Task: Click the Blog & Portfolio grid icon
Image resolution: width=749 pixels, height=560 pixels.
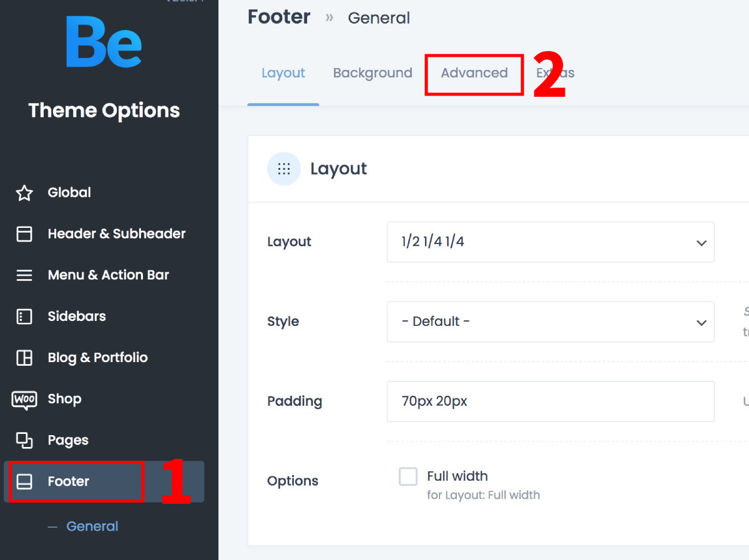Action: (24, 358)
